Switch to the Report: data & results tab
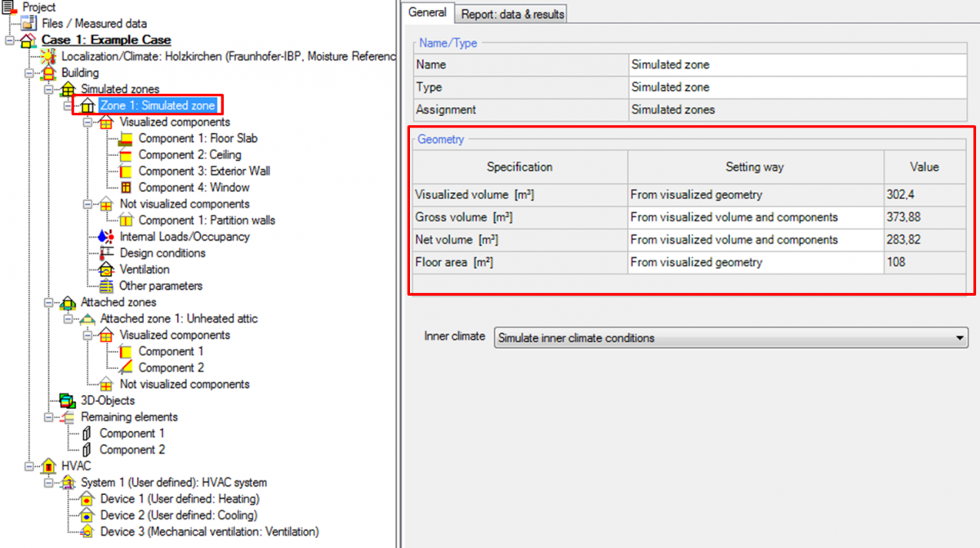The height and width of the screenshot is (548, 980). (x=510, y=13)
